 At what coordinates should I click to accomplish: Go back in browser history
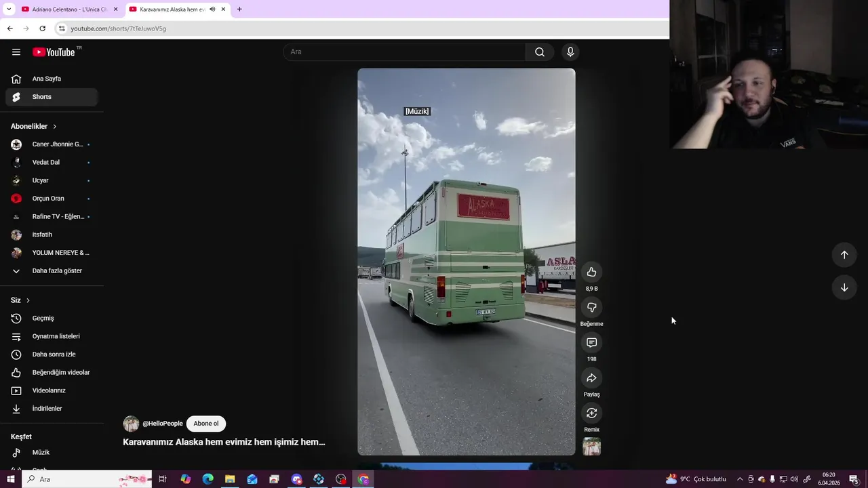9,28
